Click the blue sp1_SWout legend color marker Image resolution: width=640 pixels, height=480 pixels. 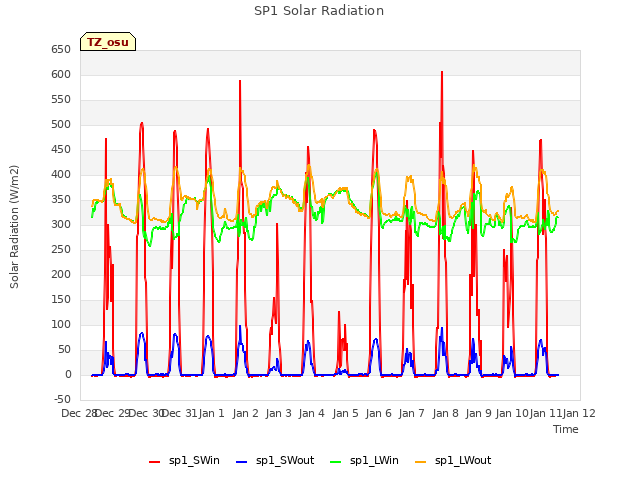pos(242,462)
